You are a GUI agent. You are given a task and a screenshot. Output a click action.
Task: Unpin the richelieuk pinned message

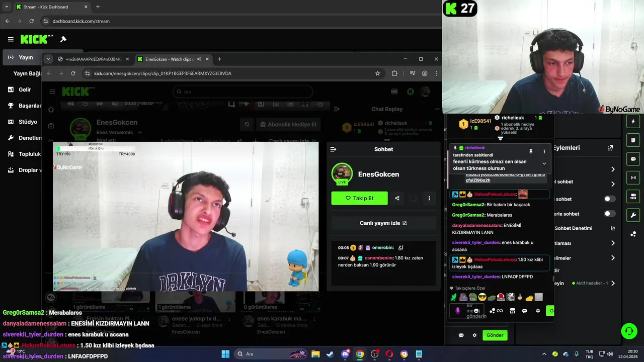pos(530,151)
